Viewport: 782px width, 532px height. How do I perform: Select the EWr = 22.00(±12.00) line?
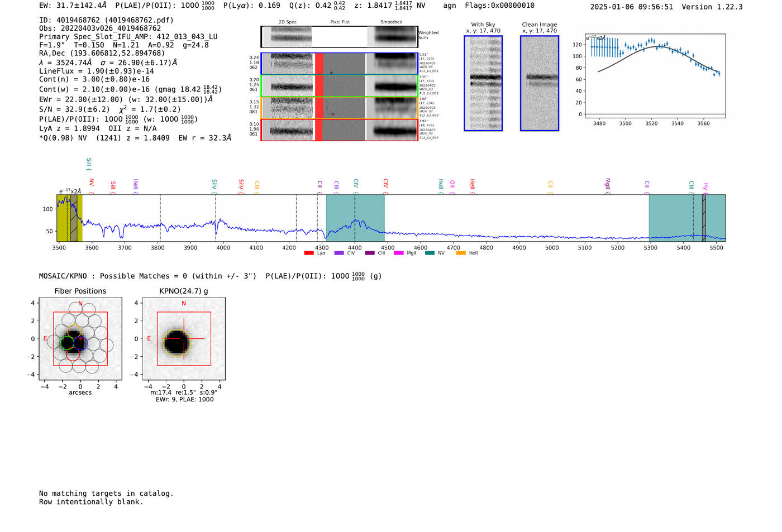(126, 99)
